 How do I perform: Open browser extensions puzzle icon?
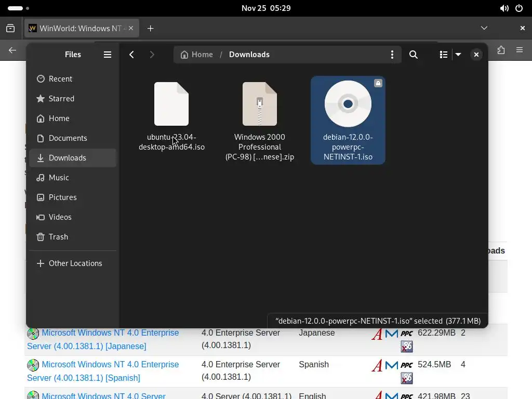tap(501, 50)
